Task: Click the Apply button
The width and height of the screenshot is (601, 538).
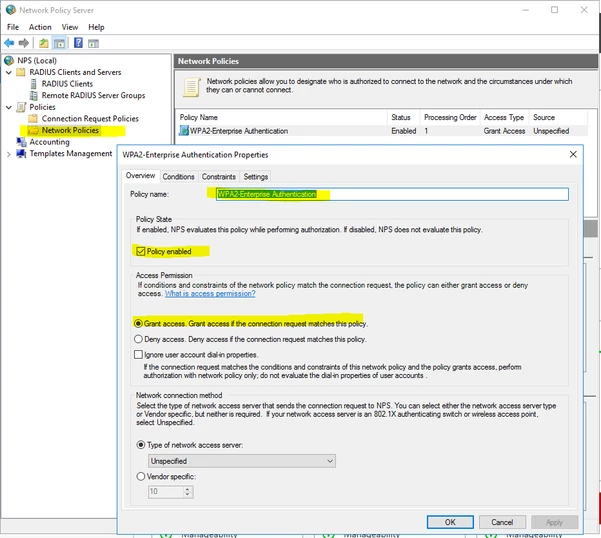Action: 554,522
